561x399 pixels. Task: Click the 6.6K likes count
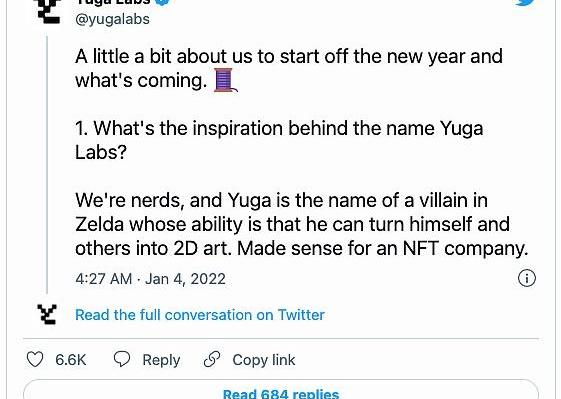click(70, 360)
